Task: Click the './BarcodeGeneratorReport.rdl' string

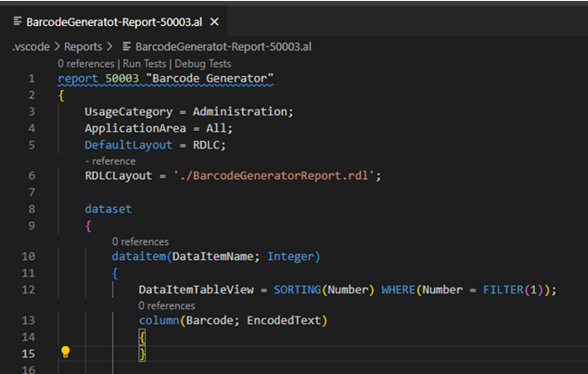Action: [275, 175]
